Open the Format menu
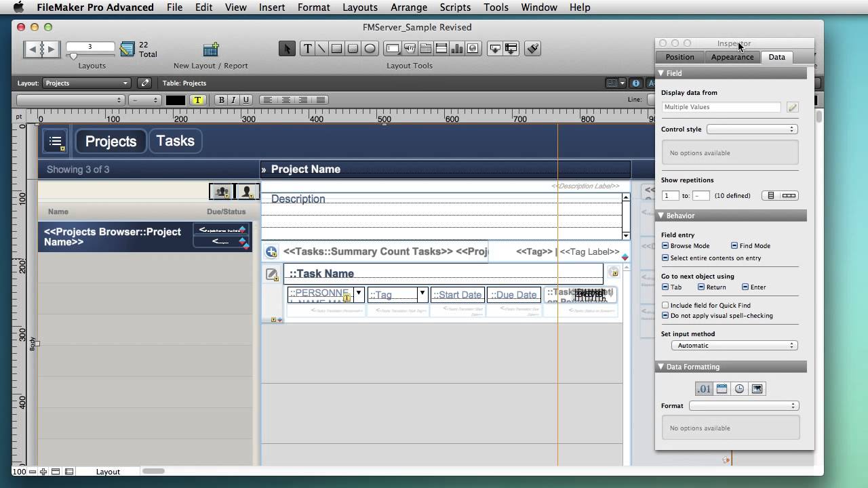Viewport: 868px width, 488px height. 313,7
